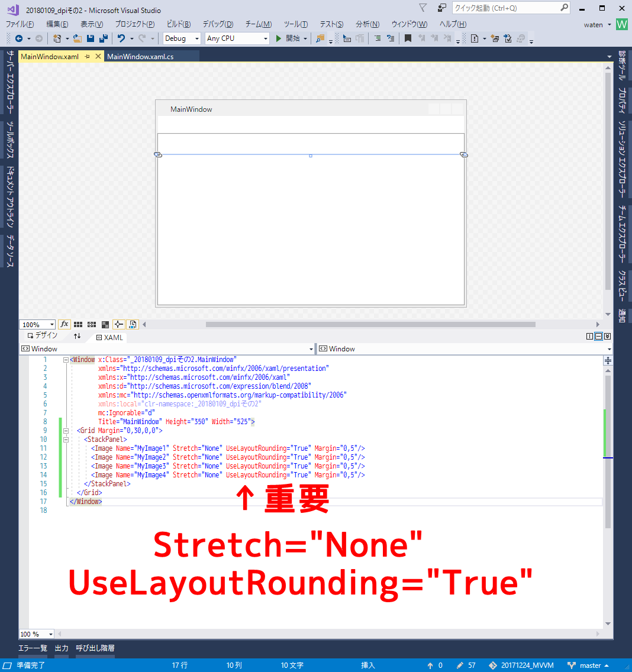632x672 pixels.
Task: Pin the MainWindow.xaml tab
Action: pos(87,57)
